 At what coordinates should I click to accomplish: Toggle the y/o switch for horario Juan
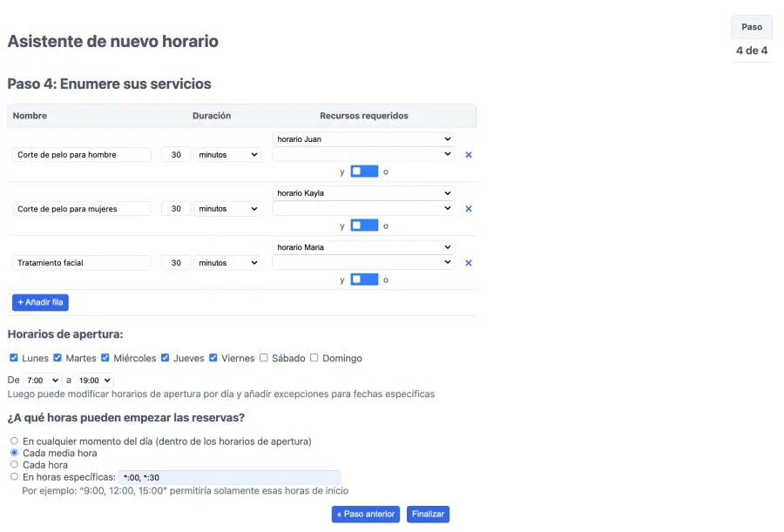click(x=364, y=171)
